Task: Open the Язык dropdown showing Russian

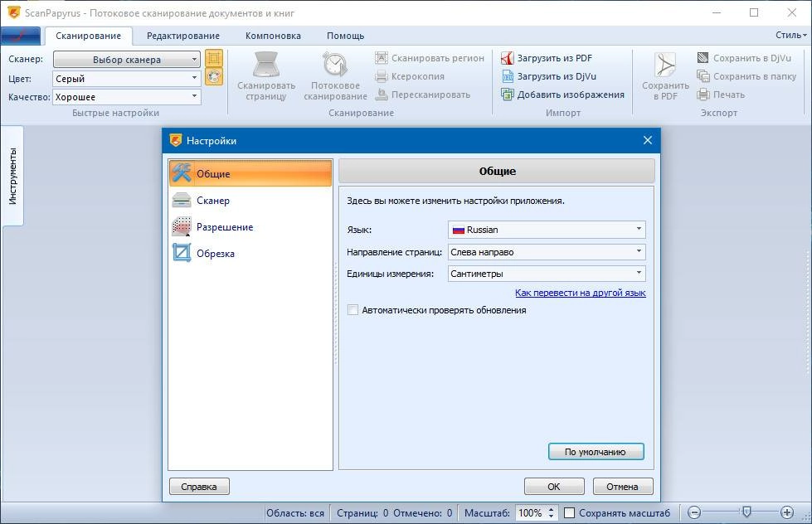Action: (547, 230)
